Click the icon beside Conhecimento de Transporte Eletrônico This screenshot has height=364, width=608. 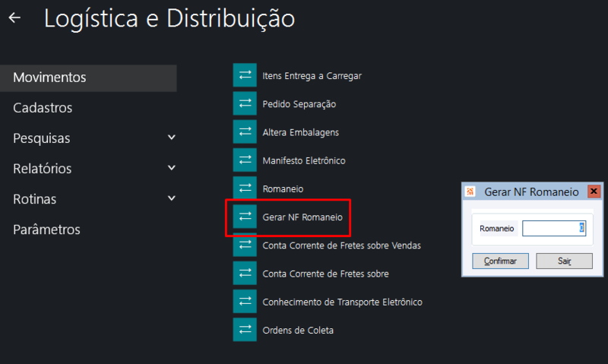click(245, 302)
